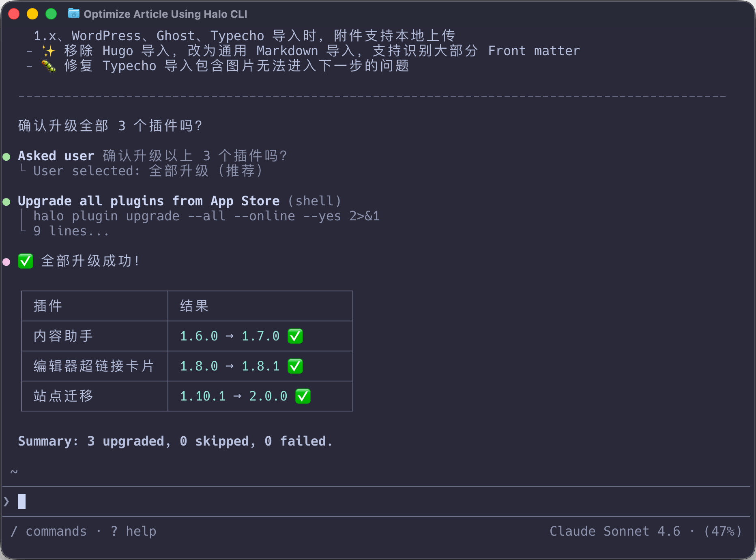Click the green check emoji before 全部升级成功
The image size is (756, 560).
click(x=26, y=261)
